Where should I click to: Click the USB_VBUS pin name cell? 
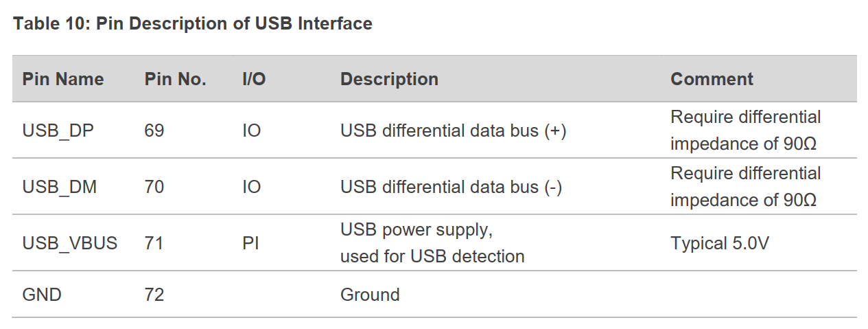click(70, 243)
